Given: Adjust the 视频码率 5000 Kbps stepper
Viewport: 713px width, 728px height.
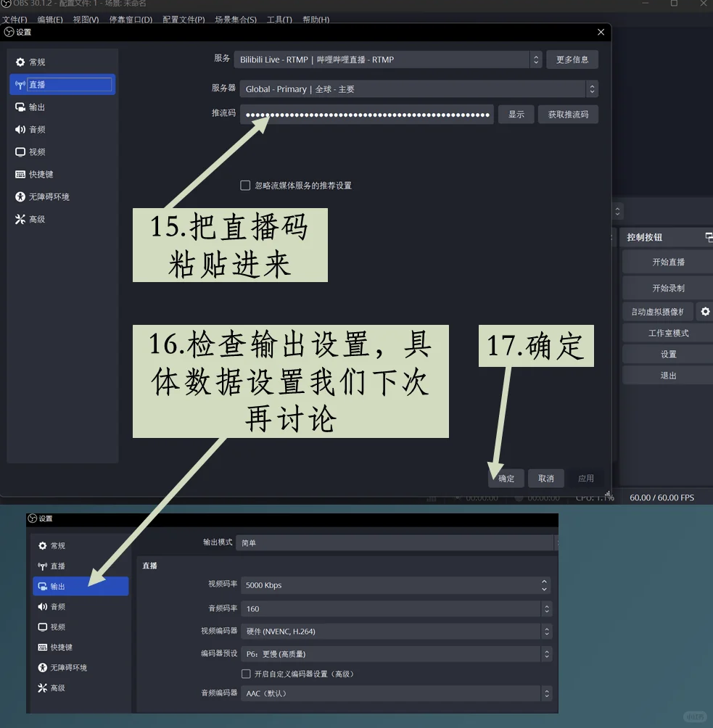Looking at the screenshot, I should tap(544, 585).
